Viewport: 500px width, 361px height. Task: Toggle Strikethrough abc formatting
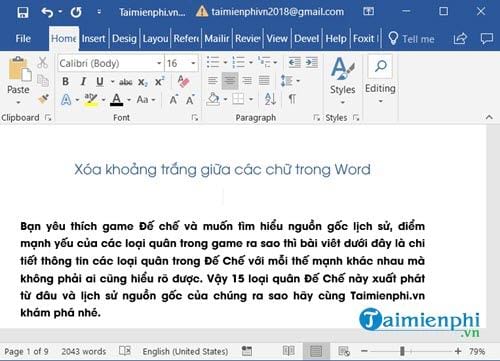[x=126, y=81]
